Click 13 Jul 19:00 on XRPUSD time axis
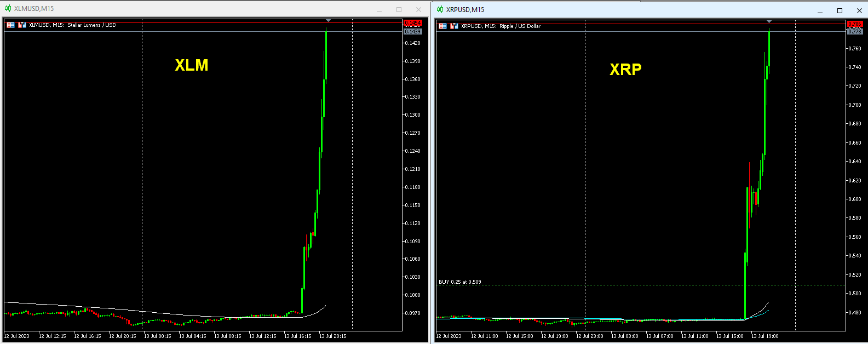 tap(764, 336)
